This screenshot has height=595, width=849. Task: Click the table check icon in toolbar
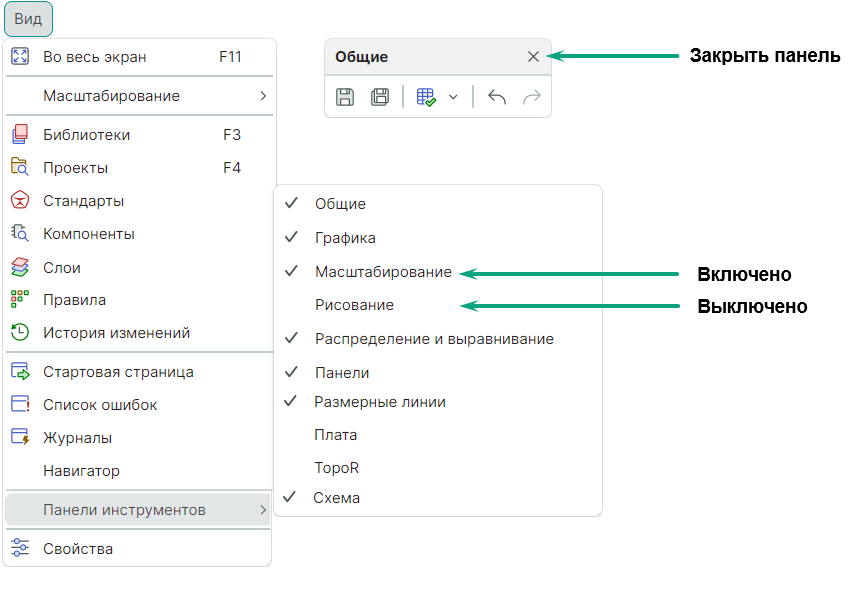(426, 97)
